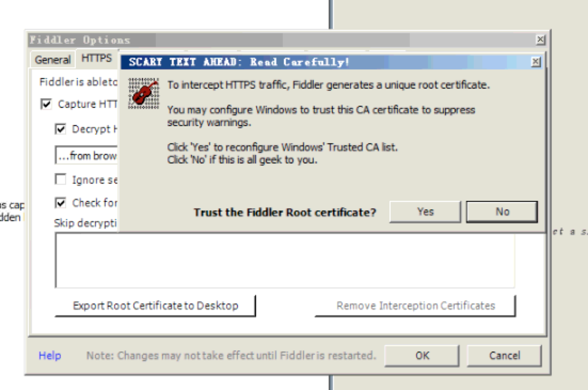Click Remove Interception Certificates button
This screenshot has width=588, height=390.
[416, 306]
